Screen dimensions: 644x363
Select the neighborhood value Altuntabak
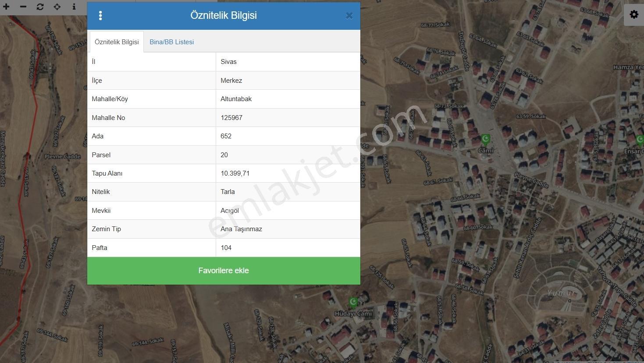point(236,99)
